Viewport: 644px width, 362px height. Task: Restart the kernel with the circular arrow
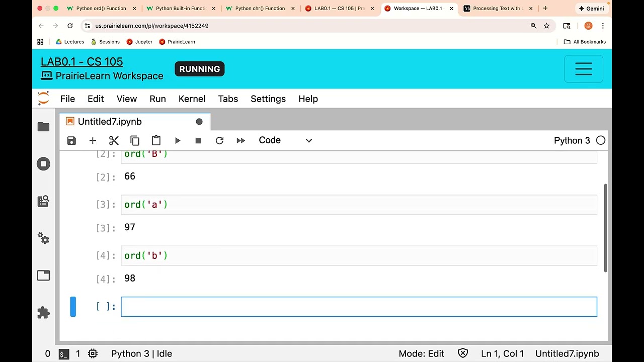coord(219,141)
